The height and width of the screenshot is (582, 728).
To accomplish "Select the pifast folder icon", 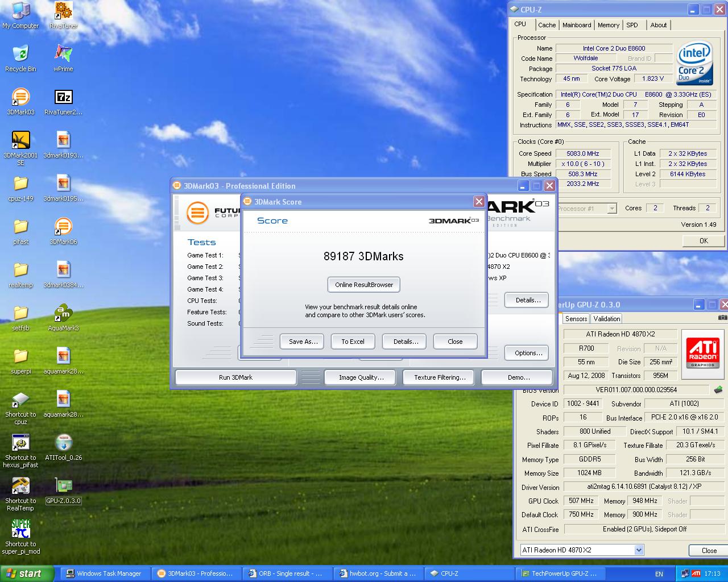I will tap(20, 231).
